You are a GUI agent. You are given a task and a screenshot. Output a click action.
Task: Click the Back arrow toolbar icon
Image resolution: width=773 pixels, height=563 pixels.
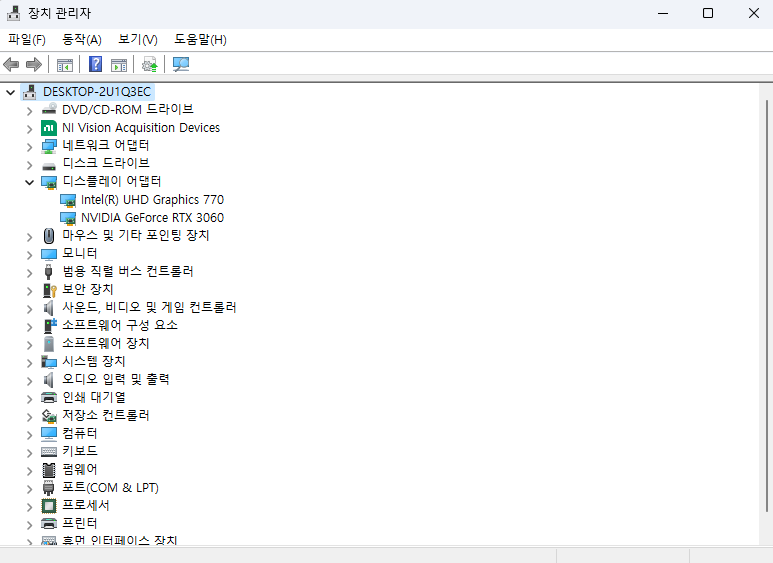(x=11, y=64)
